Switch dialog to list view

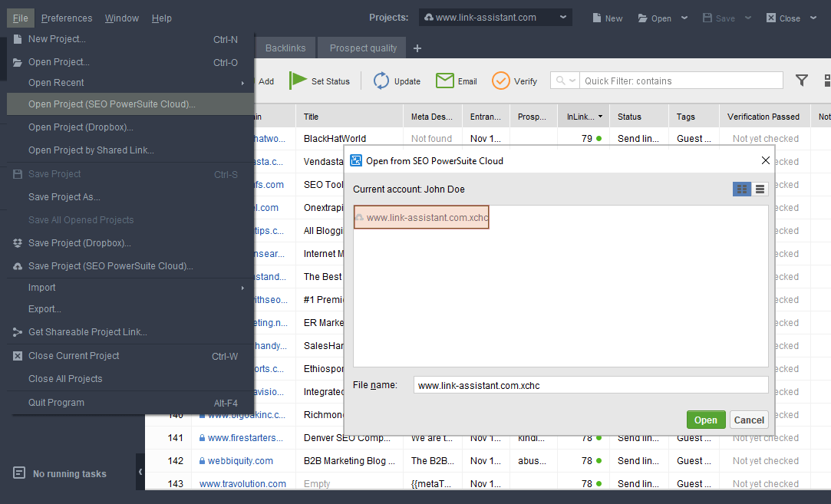coord(760,189)
